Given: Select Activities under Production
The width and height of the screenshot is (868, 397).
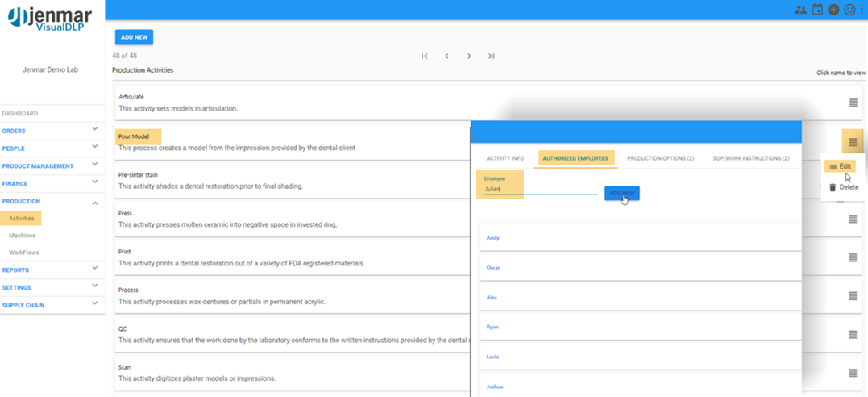Looking at the screenshot, I should coord(22,219).
